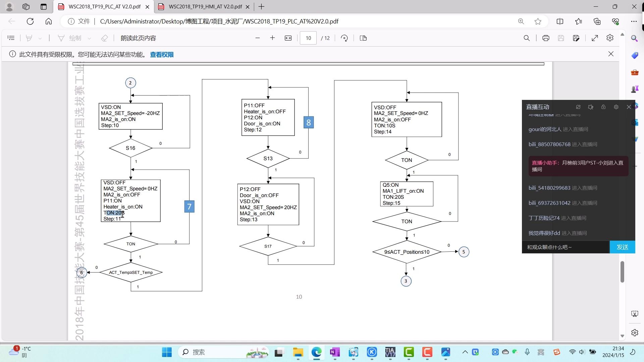Select the WSC2018_TP19_PLC_AT V2.0.pdf tab
The width and height of the screenshot is (644, 362).
(x=104, y=7)
